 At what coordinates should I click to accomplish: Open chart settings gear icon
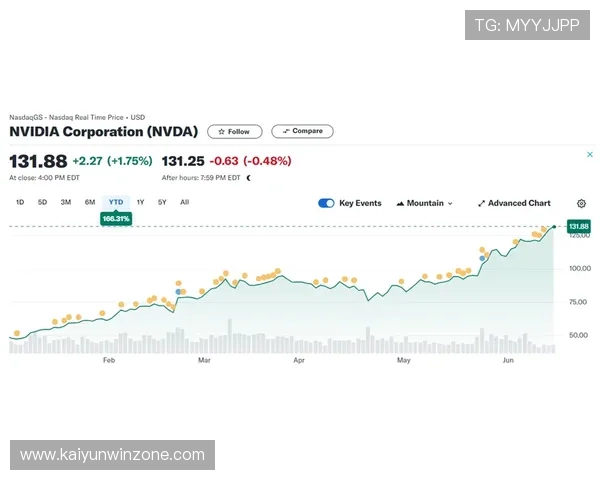(581, 203)
